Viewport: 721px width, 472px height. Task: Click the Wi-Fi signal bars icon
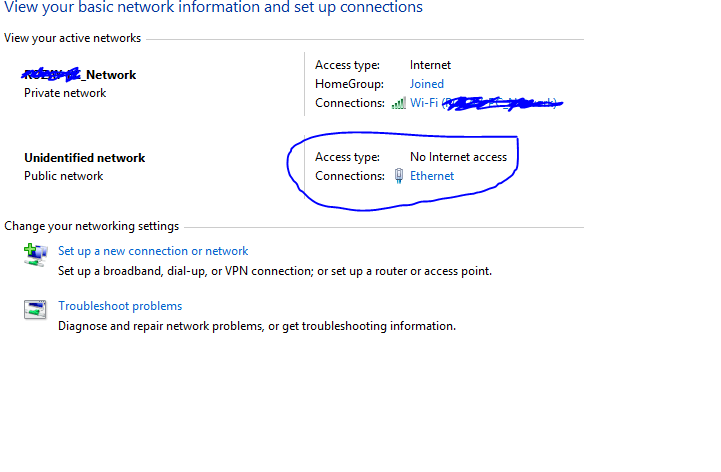pos(398,103)
